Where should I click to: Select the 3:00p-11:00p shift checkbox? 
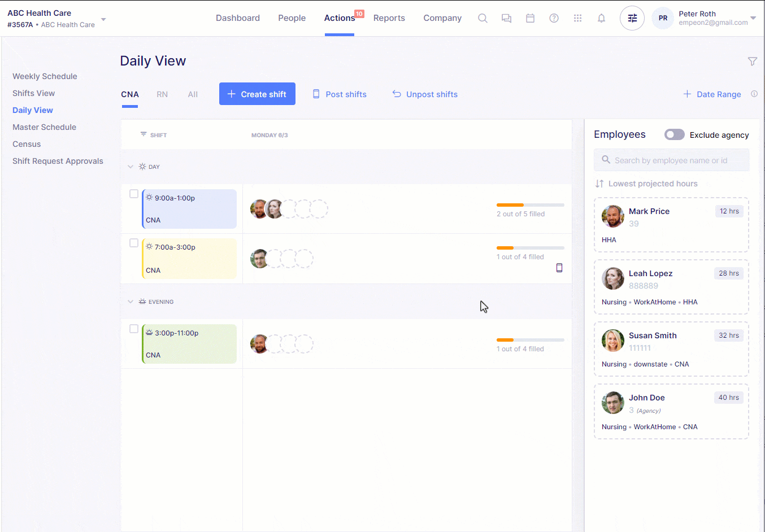[x=134, y=329]
